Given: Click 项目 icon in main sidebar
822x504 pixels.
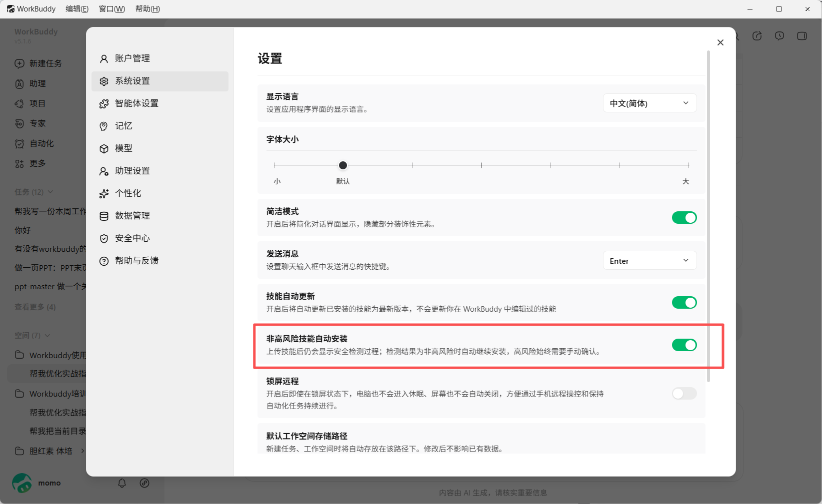Looking at the screenshot, I should click(x=19, y=104).
